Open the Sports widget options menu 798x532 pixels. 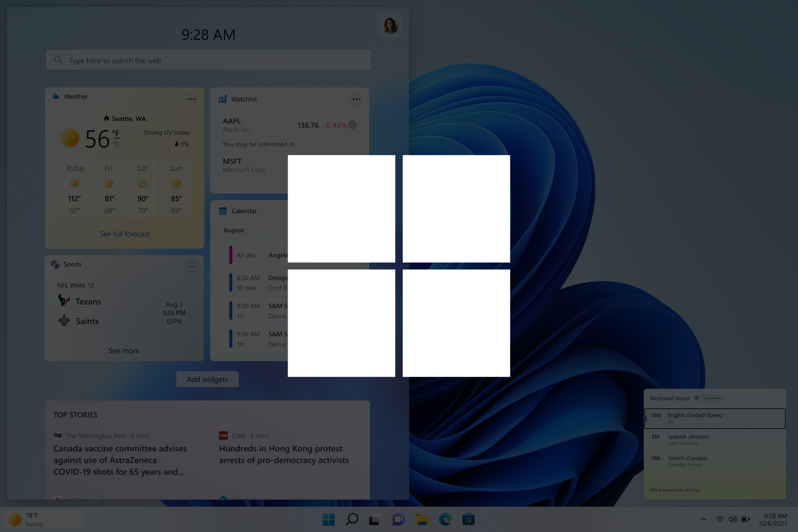[192, 267]
